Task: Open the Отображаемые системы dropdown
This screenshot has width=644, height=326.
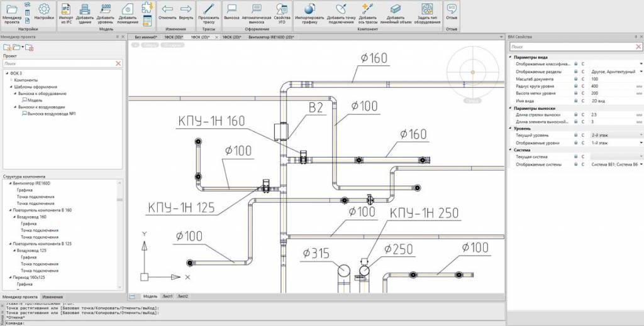Action: coord(640,165)
